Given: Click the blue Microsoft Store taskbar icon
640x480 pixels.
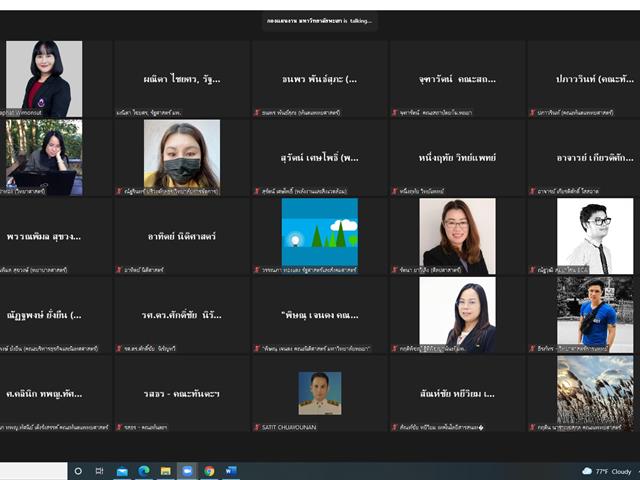Looking at the screenshot, I should tap(122, 471).
